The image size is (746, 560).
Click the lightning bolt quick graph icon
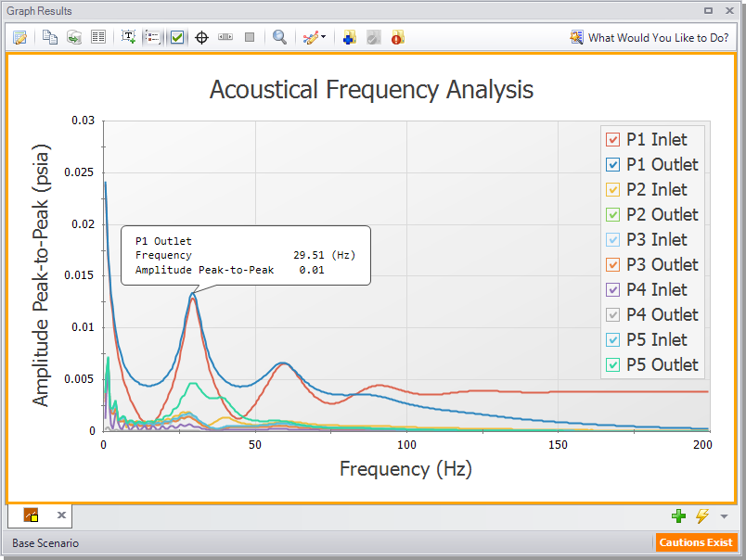click(x=702, y=515)
